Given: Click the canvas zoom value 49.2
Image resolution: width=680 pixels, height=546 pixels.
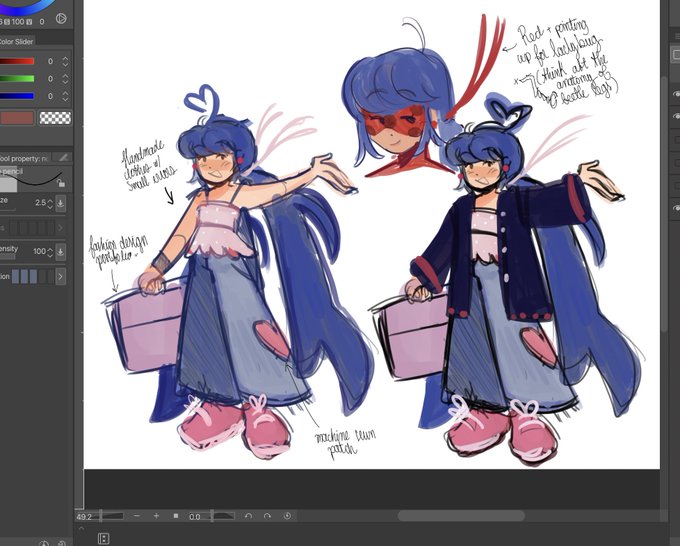Looking at the screenshot, I should tap(84, 517).
